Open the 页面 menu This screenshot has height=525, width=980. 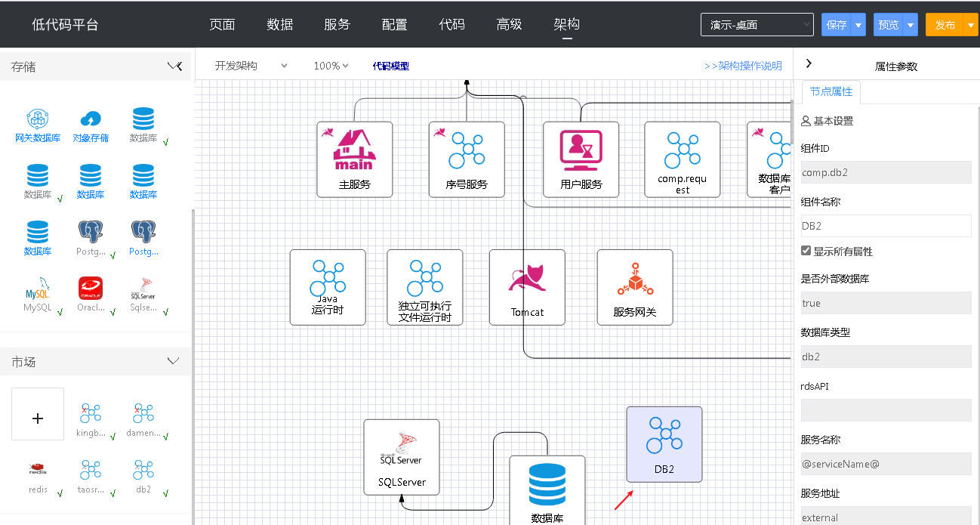click(222, 24)
